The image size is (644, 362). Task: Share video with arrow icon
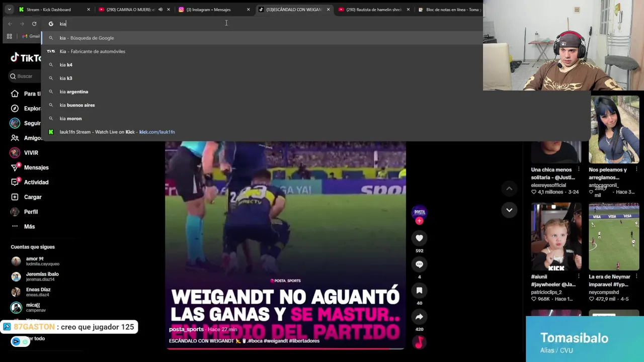(419, 316)
